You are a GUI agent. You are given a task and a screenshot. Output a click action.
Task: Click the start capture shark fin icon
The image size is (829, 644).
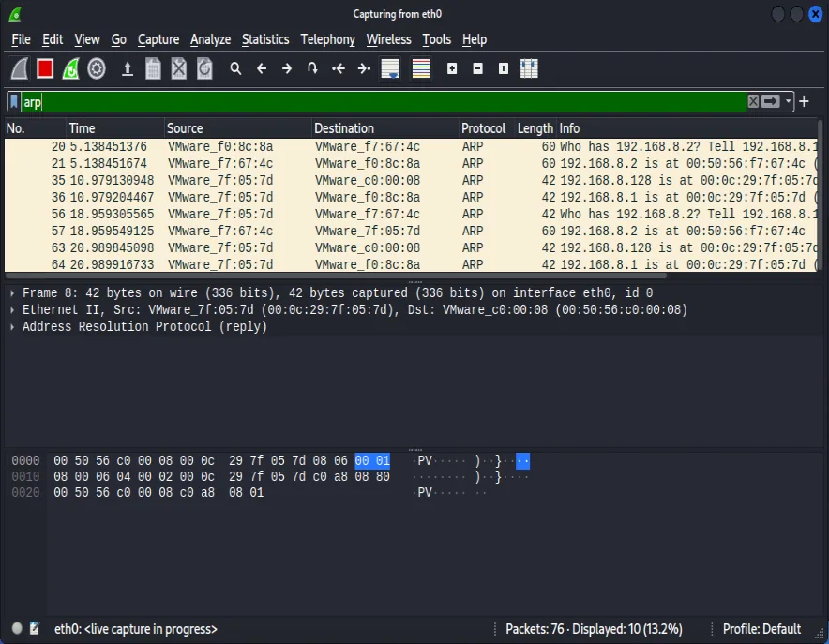pos(20,68)
